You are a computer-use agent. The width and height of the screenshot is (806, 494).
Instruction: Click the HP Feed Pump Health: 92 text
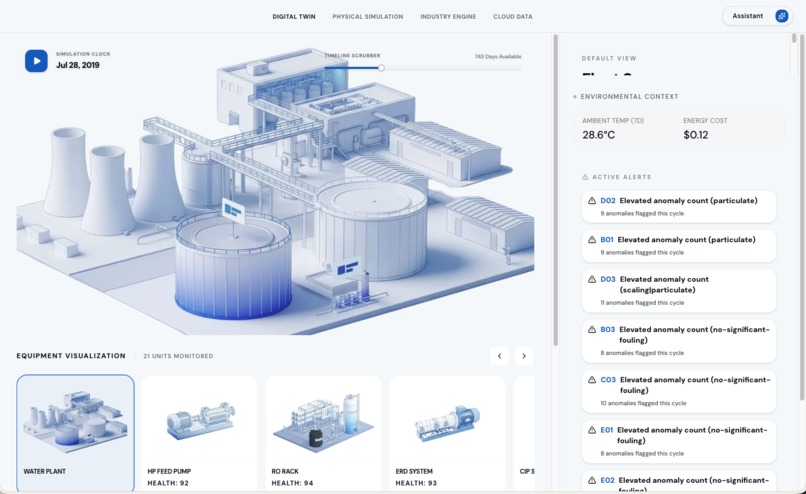pyautogui.click(x=168, y=483)
